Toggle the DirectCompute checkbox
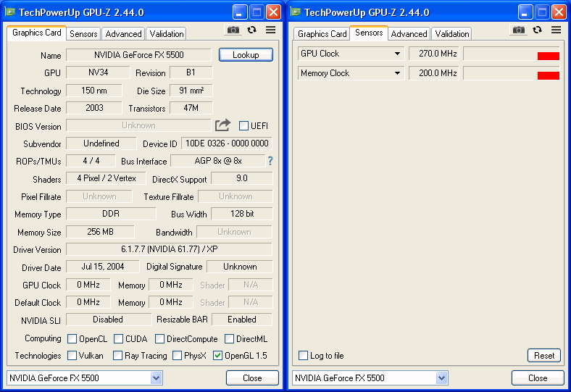Image resolution: width=571 pixels, height=392 pixels. 159,339
